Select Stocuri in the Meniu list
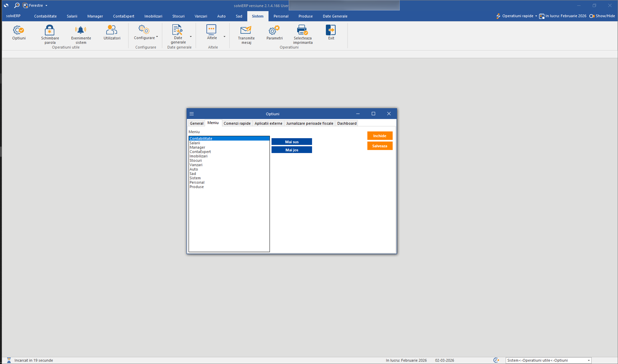The image size is (618, 364). pos(196,160)
